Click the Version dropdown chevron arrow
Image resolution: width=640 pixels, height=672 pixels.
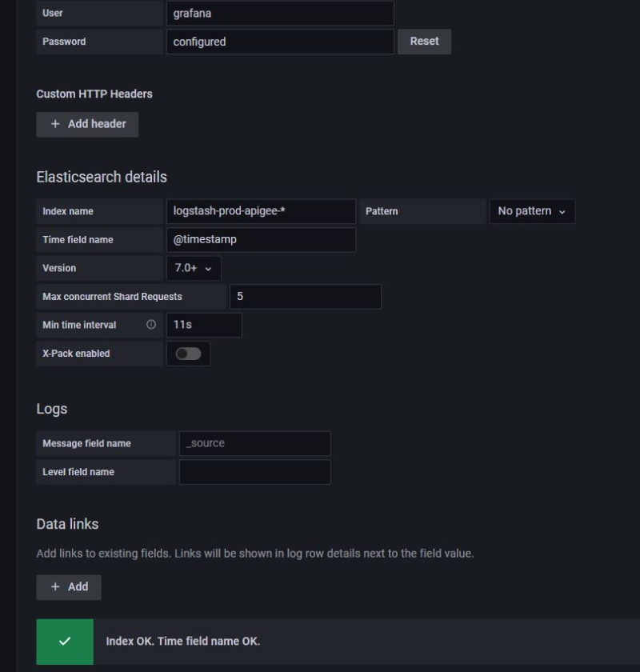tap(210, 268)
